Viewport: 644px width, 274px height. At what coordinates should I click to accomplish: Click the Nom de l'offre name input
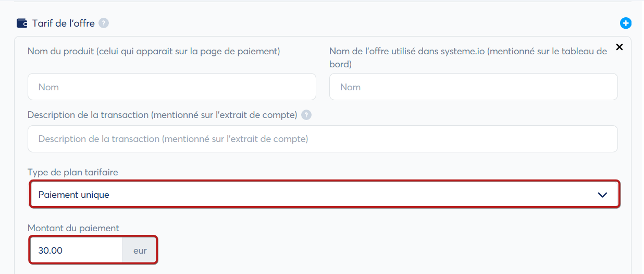[x=473, y=87]
